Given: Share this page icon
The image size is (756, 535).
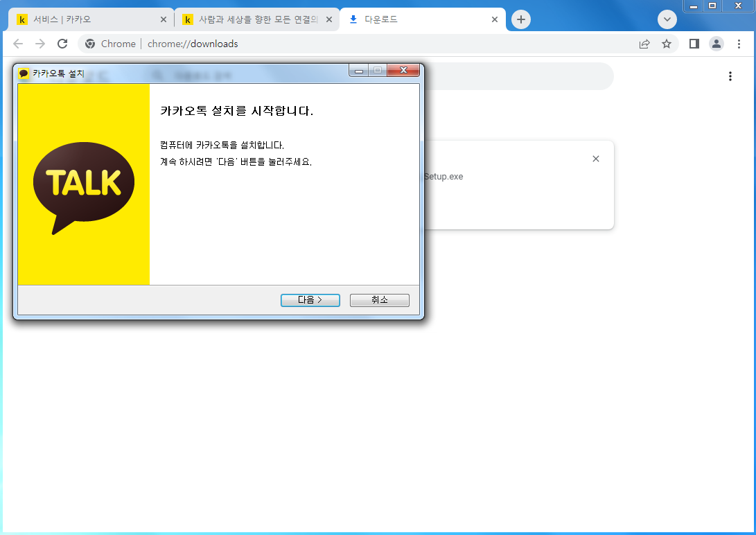Looking at the screenshot, I should coord(644,44).
